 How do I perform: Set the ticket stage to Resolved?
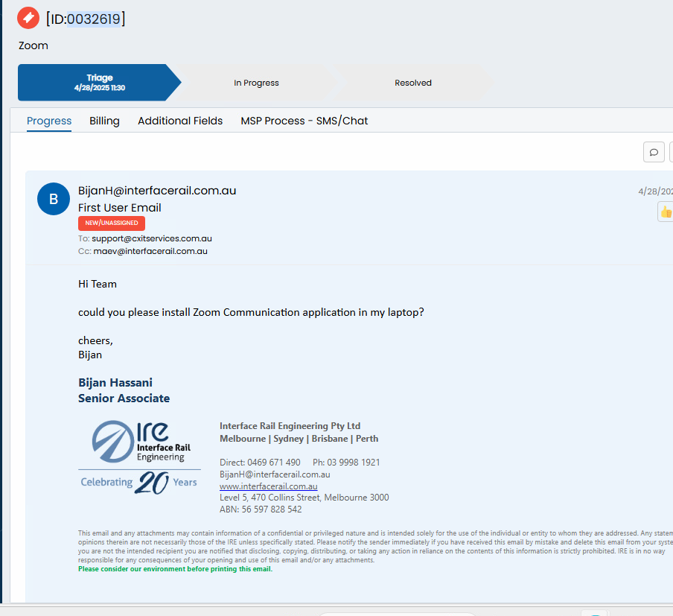point(413,83)
